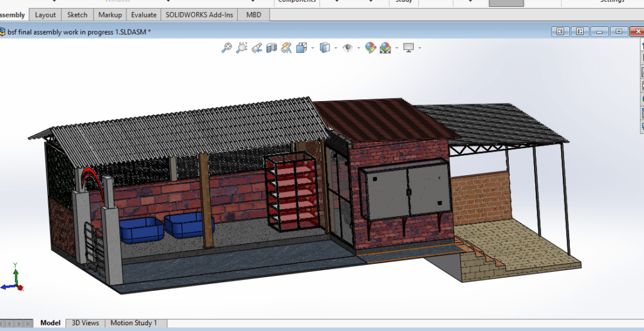The image size is (644, 331).
Task: Activate the Zoom to Area tool
Action: 241,48
